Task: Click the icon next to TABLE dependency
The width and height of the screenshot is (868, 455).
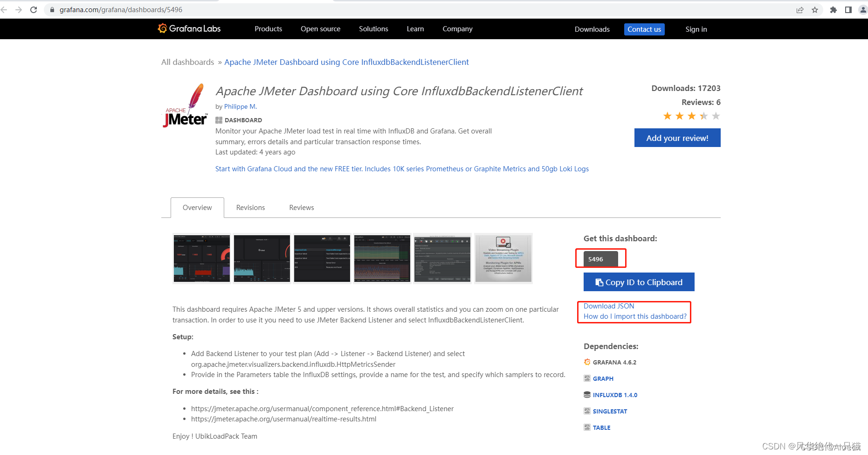Action: [x=587, y=427]
